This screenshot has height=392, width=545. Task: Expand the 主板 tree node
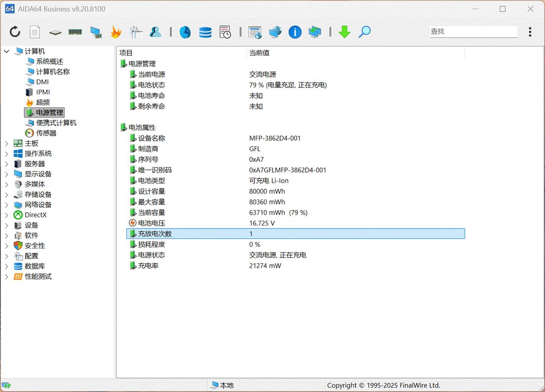coord(6,143)
